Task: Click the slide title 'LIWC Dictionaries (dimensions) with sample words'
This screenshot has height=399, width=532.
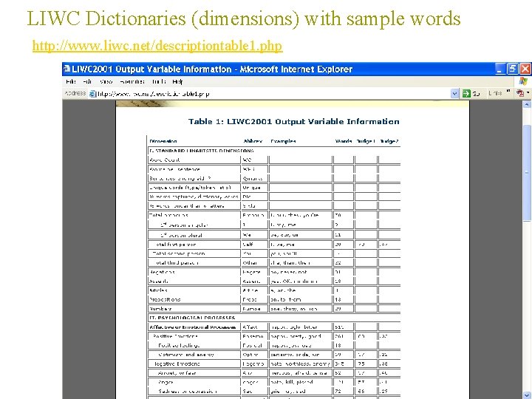Action: tap(244, 18)
